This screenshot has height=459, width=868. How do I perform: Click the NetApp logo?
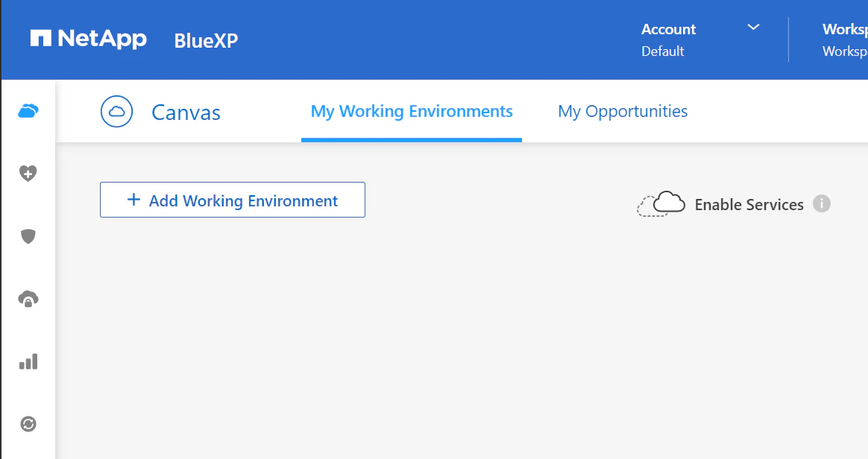(x=89, y=39)
